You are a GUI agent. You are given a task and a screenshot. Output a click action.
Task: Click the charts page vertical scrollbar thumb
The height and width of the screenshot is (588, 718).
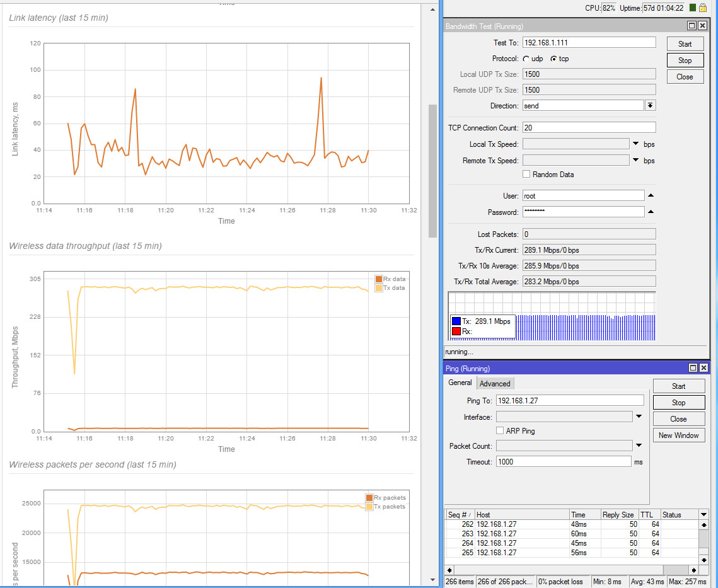point(432,171)
